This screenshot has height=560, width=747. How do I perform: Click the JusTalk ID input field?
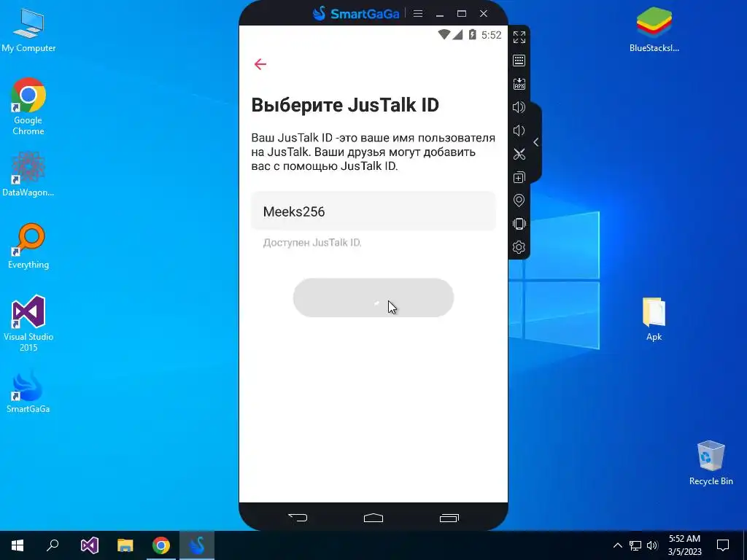[x=373, y=211]
